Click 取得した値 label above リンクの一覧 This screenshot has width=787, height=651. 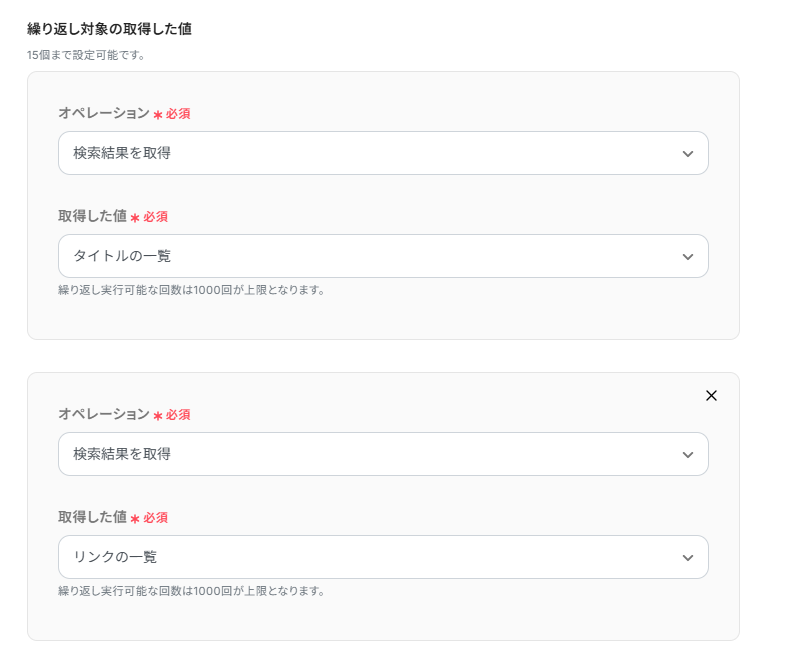tap(92, 517)
